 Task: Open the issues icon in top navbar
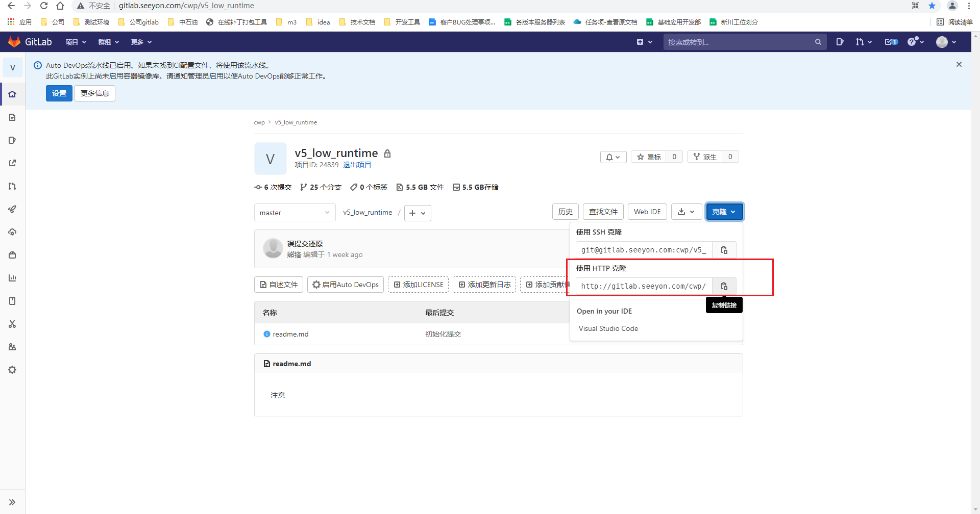[840, 42]
